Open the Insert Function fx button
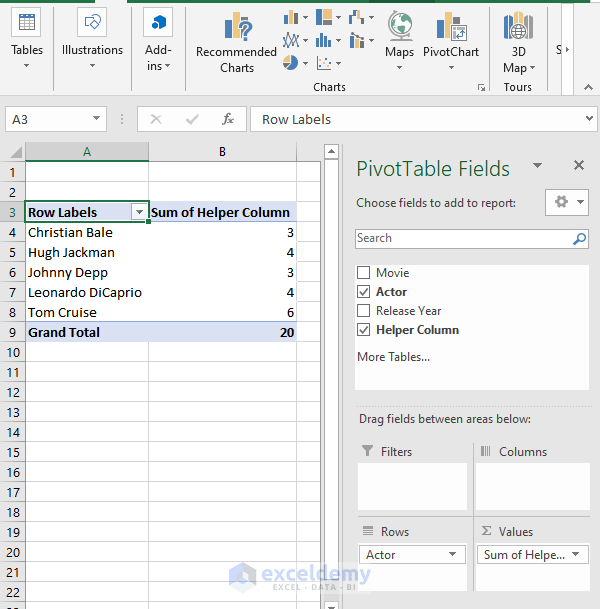This screenshot has width=600, height=609. (228, 119)
